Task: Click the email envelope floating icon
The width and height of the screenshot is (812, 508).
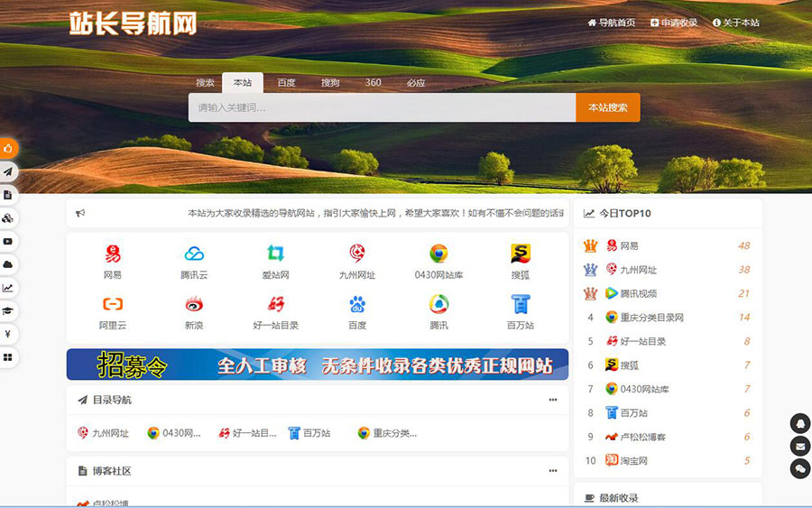Action: (x=799, y=446)
